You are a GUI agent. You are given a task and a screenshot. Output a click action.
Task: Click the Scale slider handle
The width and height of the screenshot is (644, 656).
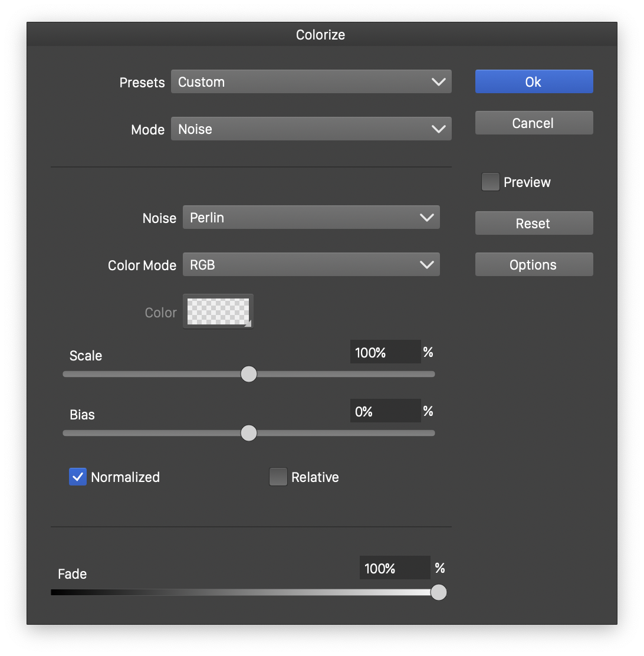tap(249, 374)
